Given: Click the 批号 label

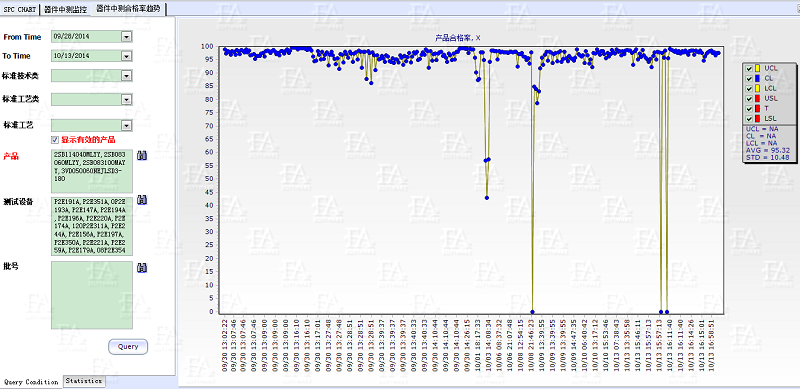Looking at the screenshot, I should click(11, 266).
